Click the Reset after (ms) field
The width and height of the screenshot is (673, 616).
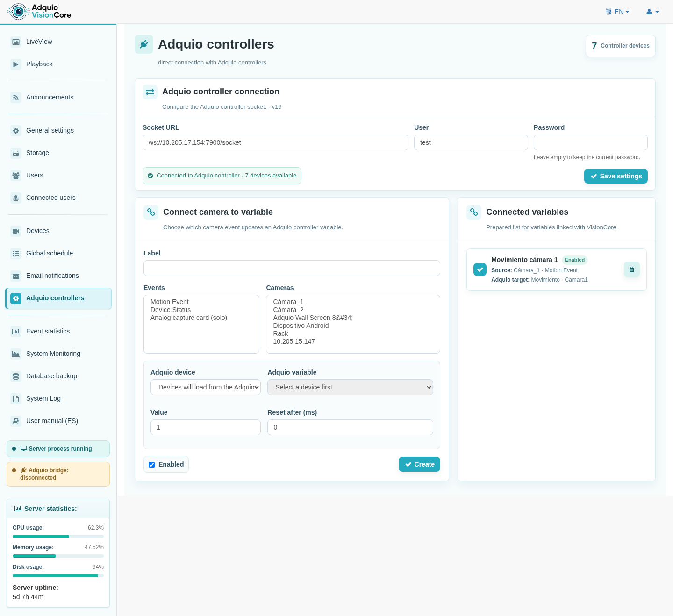[x=350, y=427]
